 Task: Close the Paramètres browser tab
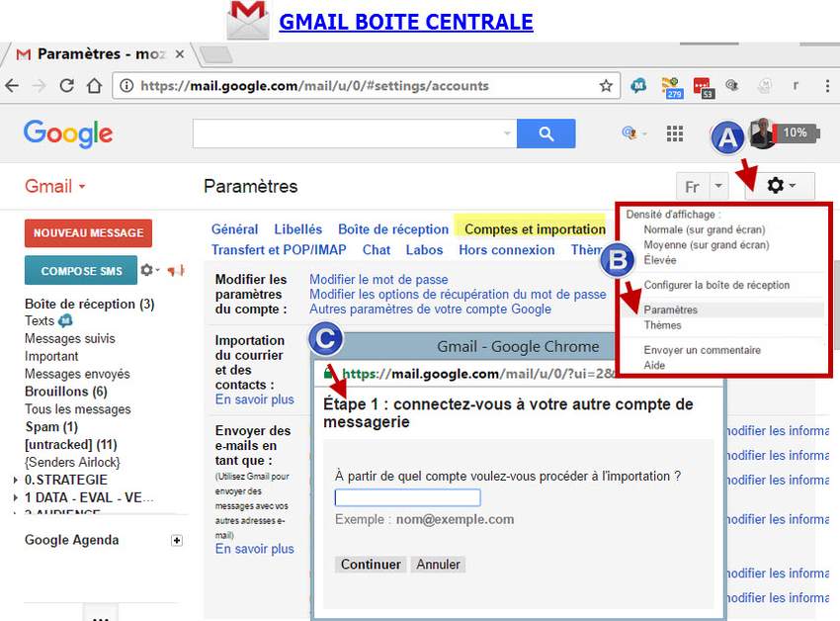[x=180, y=54]
